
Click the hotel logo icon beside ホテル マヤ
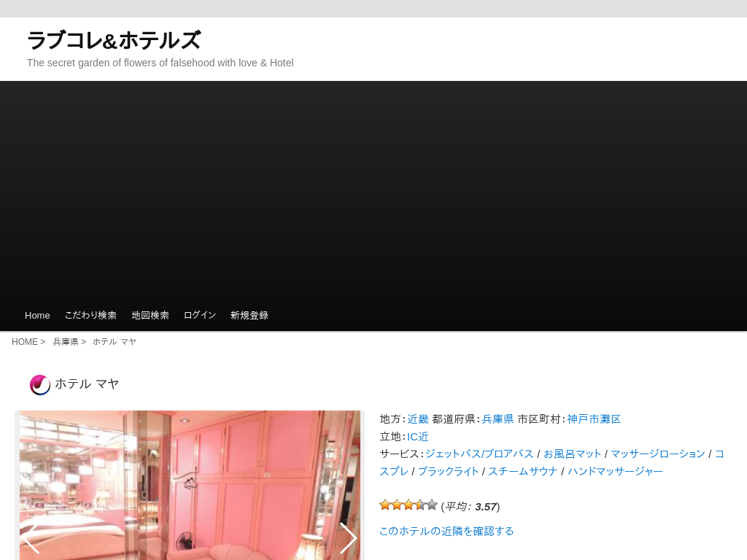click(x=40, y=385)
